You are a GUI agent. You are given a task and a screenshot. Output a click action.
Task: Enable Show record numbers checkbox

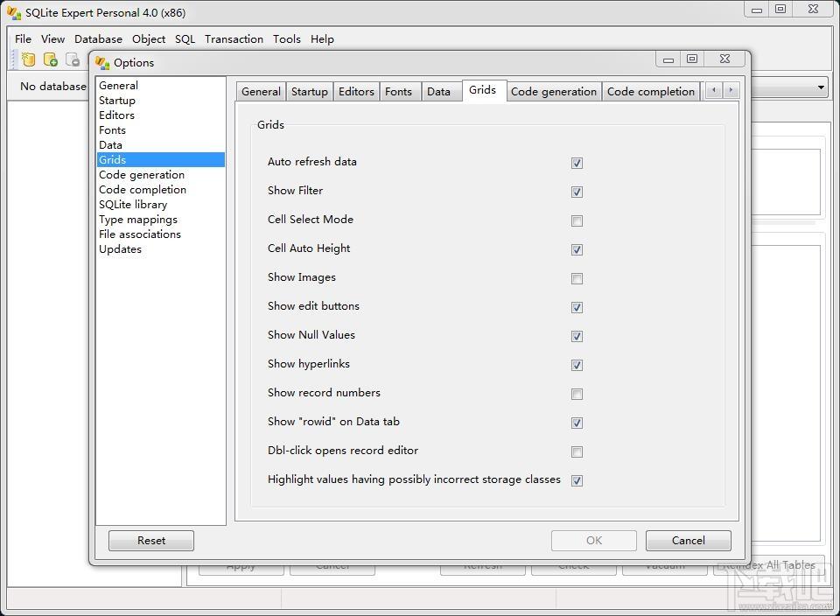coord(577,395)
